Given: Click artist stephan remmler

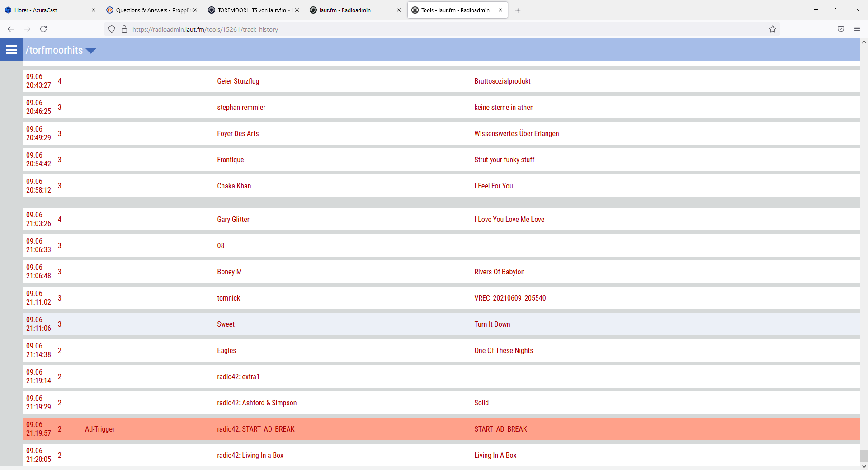Looking at the screenshot, I should [x=241, y=108].
